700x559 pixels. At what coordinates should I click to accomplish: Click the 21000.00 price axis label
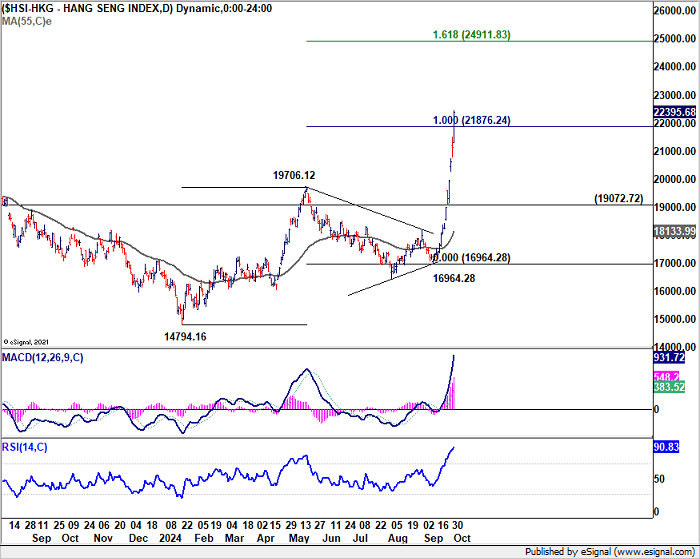point(675,151)
